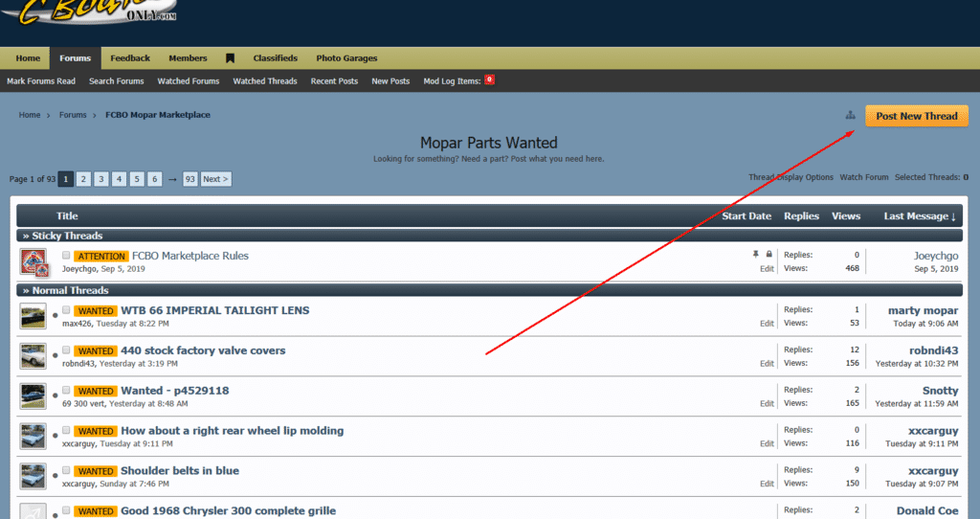Go to page 93 in pagination
The image size is (980, 519).
click(x=189, y=179)
